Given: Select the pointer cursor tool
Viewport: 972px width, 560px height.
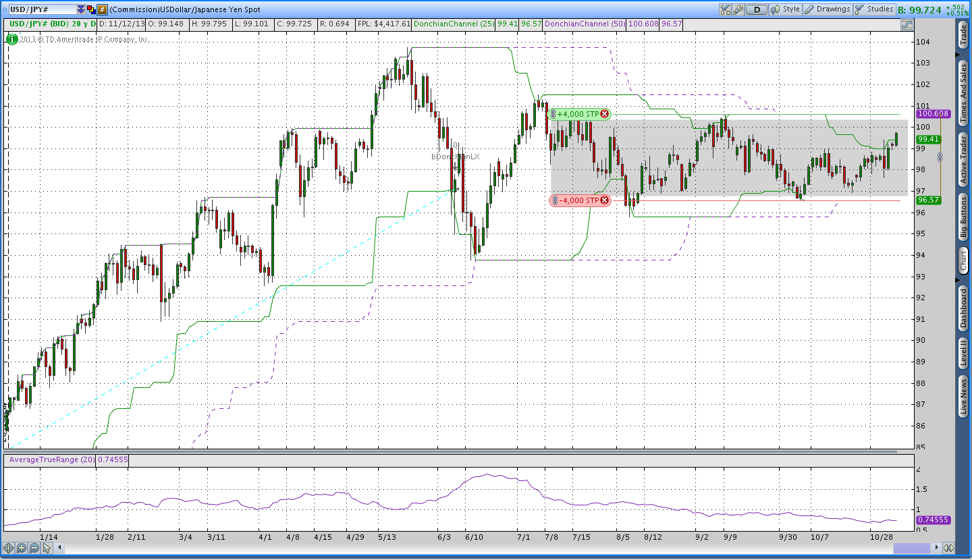Looking at the screenshot, I should point(47,548).
